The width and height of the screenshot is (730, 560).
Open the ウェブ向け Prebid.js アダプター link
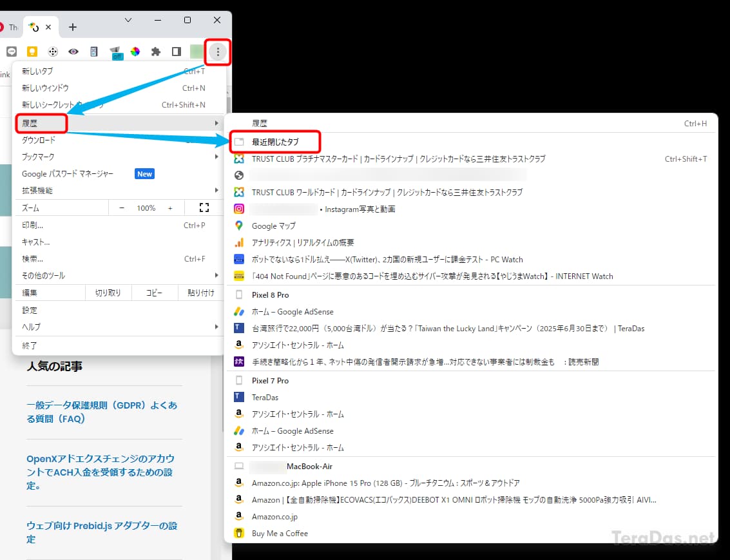point(102,532)
